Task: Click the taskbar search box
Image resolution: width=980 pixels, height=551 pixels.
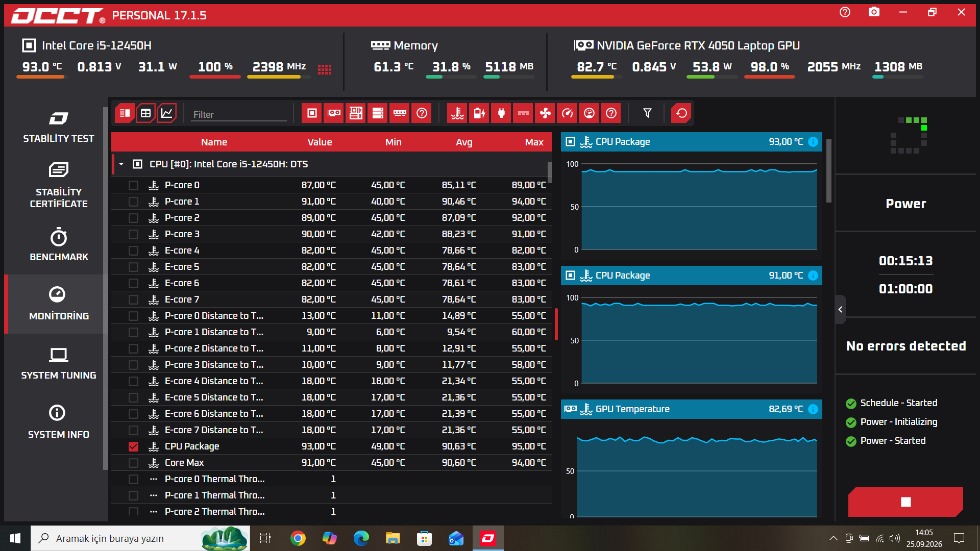Action: [140, 538]
